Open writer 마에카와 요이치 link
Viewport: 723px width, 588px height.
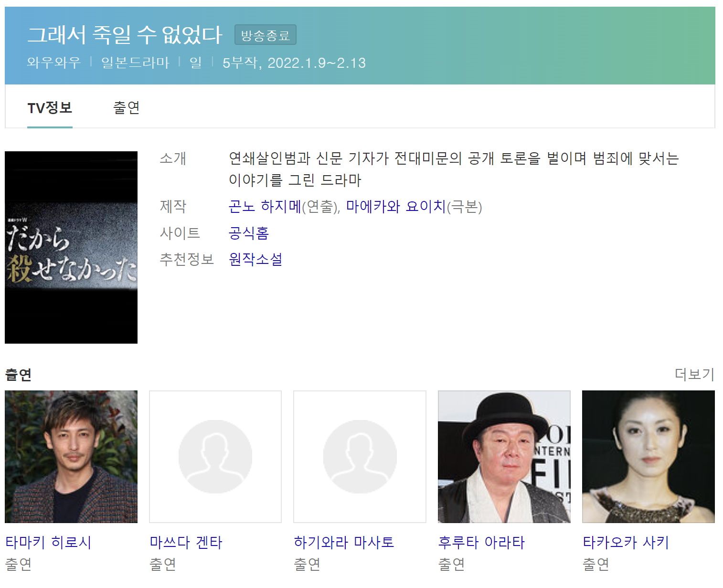(396, 207)
